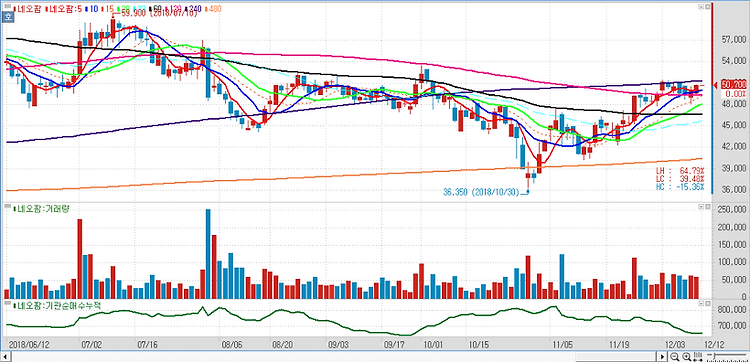The width and height of the screenshot is (750, 362).
Task: Click the blue '호' button at top-left
Action: pos(8,17)
